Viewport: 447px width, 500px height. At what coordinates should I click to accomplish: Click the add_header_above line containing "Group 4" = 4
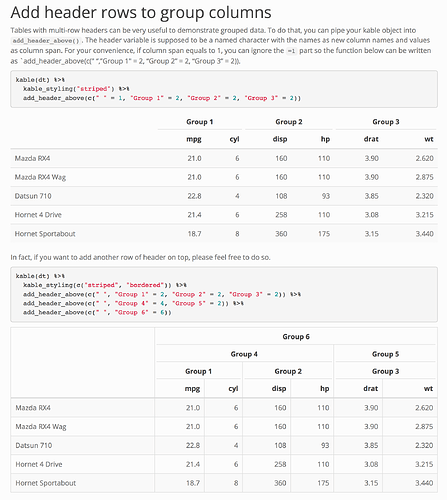coord(133,303)
